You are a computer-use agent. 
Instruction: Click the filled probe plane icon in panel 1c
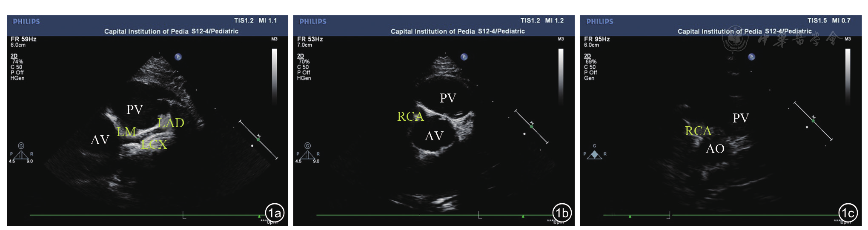pos(594,155)
